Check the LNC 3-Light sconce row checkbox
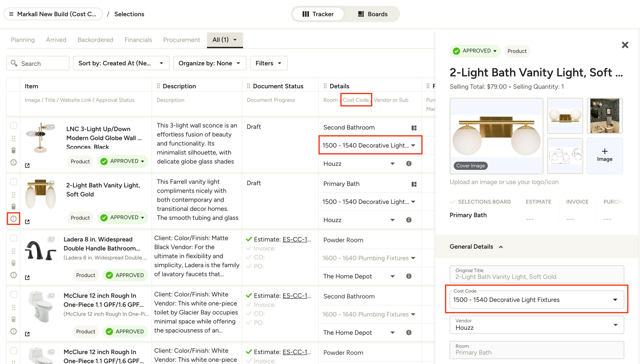Viewport: 640px width, 364px height. pos(14,125)
